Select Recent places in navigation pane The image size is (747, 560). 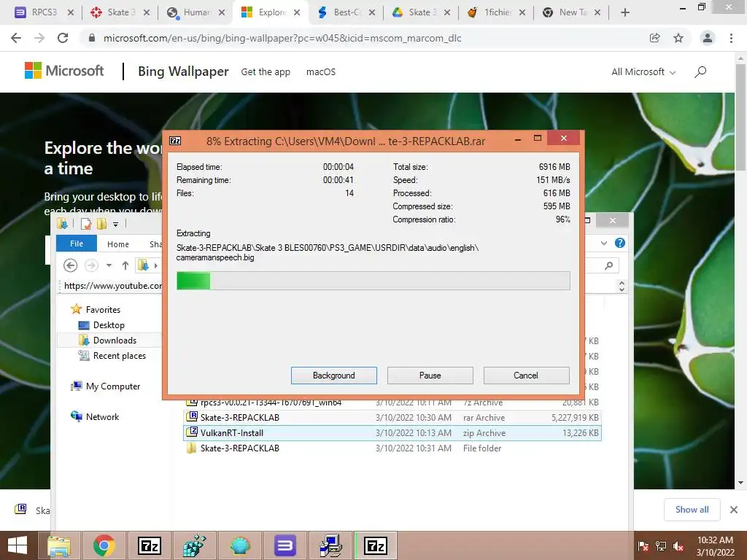click(112, 356)
